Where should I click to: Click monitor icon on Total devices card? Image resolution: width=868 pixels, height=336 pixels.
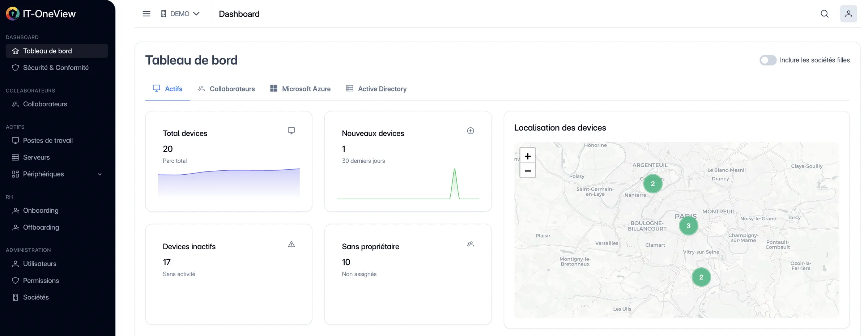(291, 131)
